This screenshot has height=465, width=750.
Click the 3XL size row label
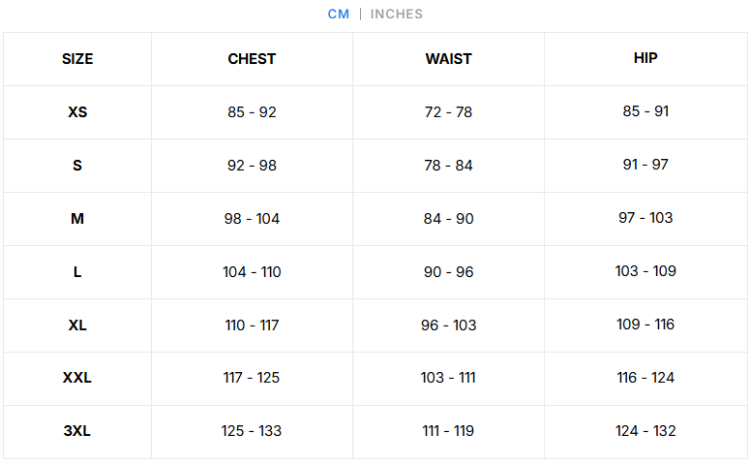point(77,431)
